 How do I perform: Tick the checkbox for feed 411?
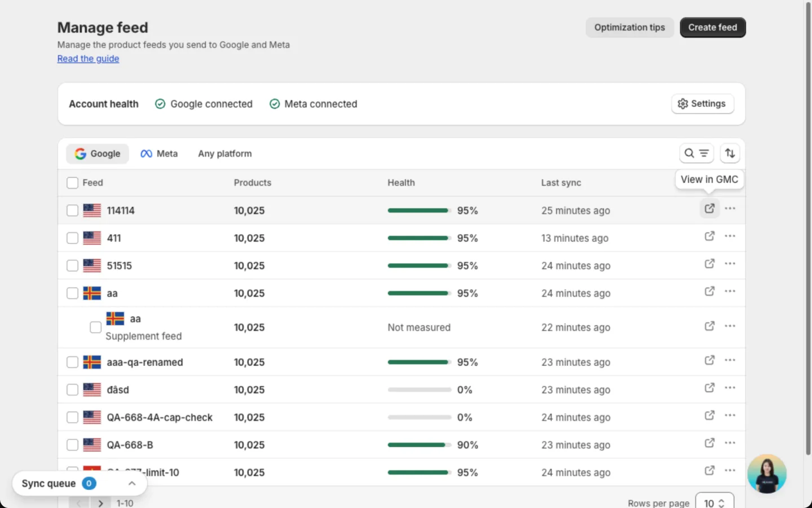[x=72, y=238]
